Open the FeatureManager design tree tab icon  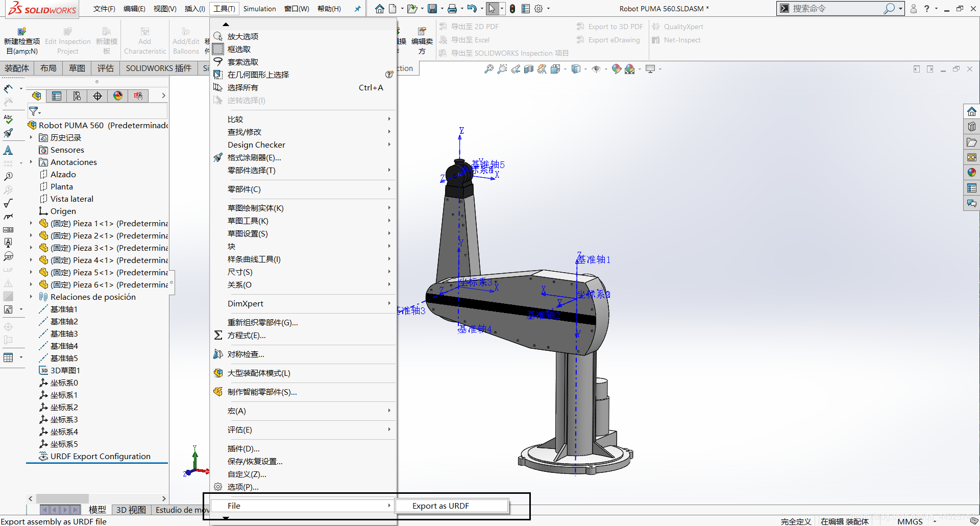[x=36, y=96]
